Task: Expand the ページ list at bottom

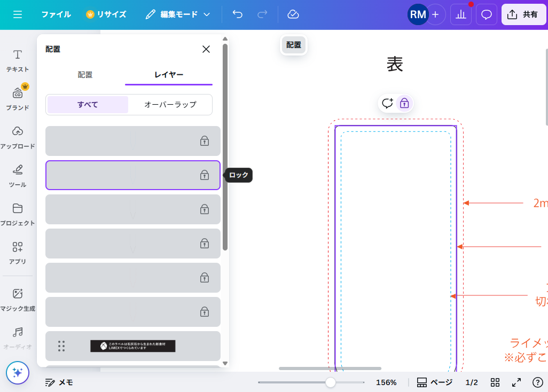Action: click(435, 382)
